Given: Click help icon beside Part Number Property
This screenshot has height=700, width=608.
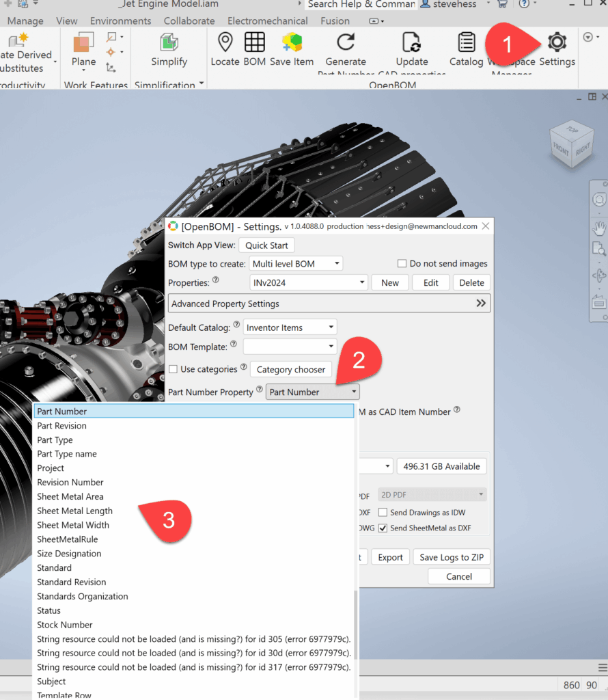Looking at the screenshot, I should (x=259, y=389).
